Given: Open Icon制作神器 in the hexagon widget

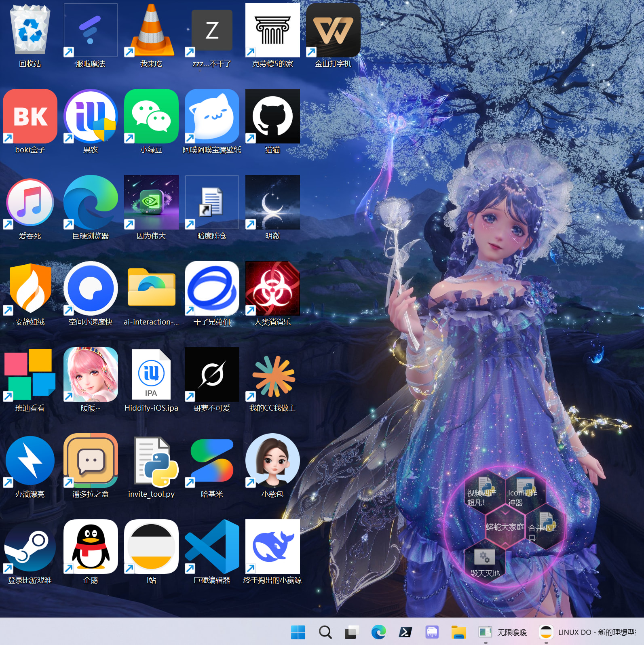Looking at the screenshot, I should [x=525, y=491].
